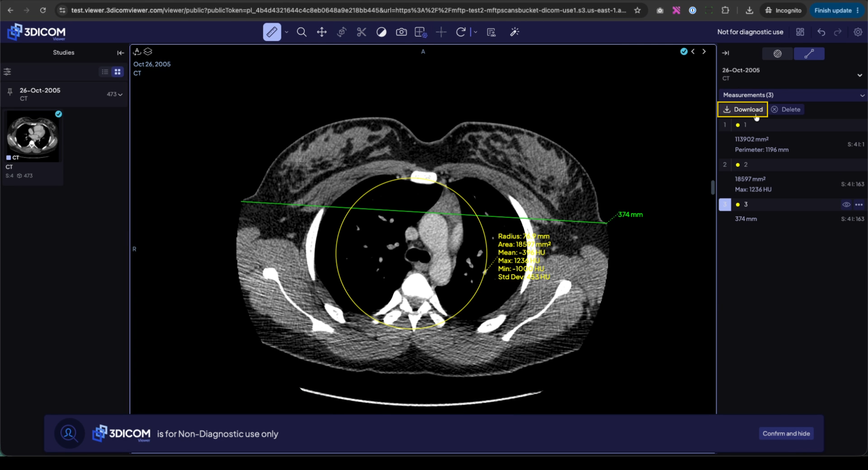868x470 pixels.
Task: Click the viewport slice scrollbar handle
Action: 712,187
